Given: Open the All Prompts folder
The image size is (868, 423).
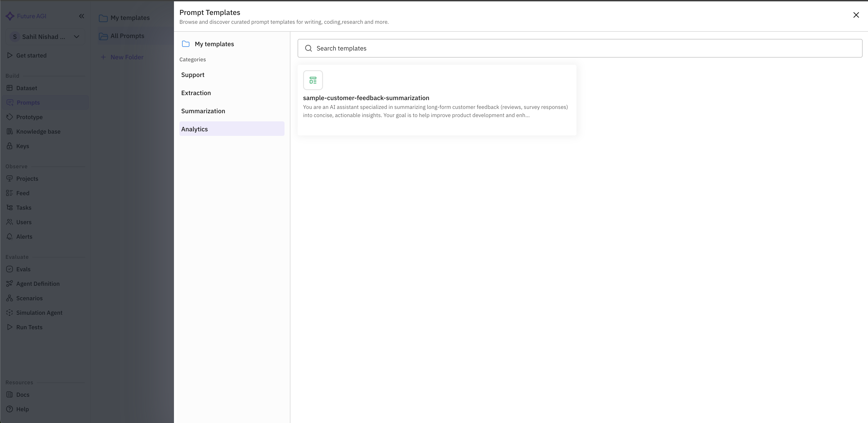Looking at the screenshot, I should [127, 36].
